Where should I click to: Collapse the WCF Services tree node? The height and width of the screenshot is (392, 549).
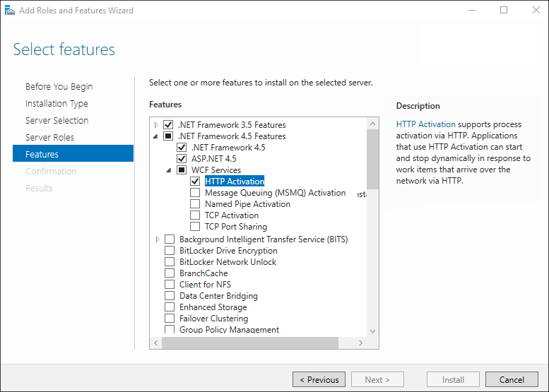(x=169, y=170)
